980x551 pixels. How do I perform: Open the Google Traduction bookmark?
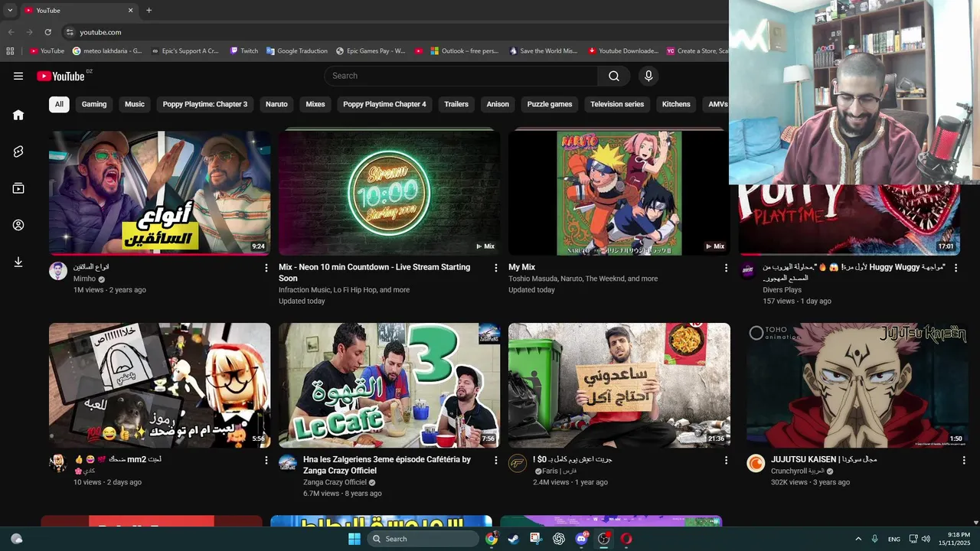click(x=297, y=51)
